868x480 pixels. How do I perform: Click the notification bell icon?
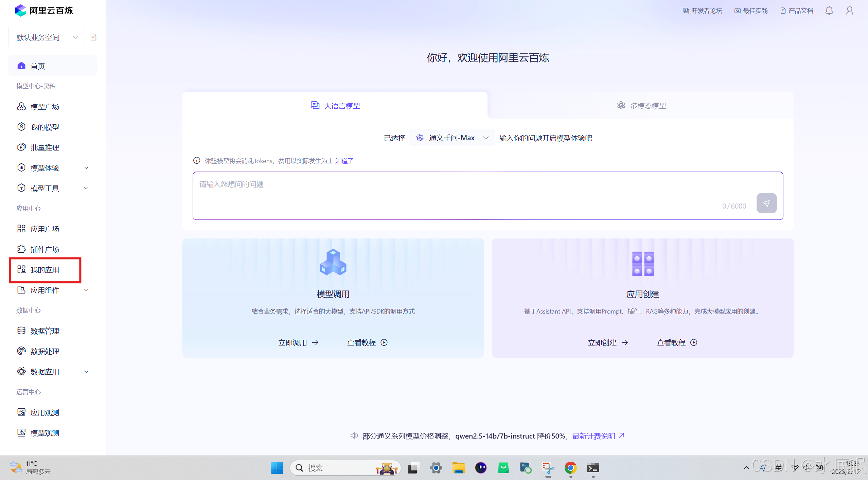829,11
